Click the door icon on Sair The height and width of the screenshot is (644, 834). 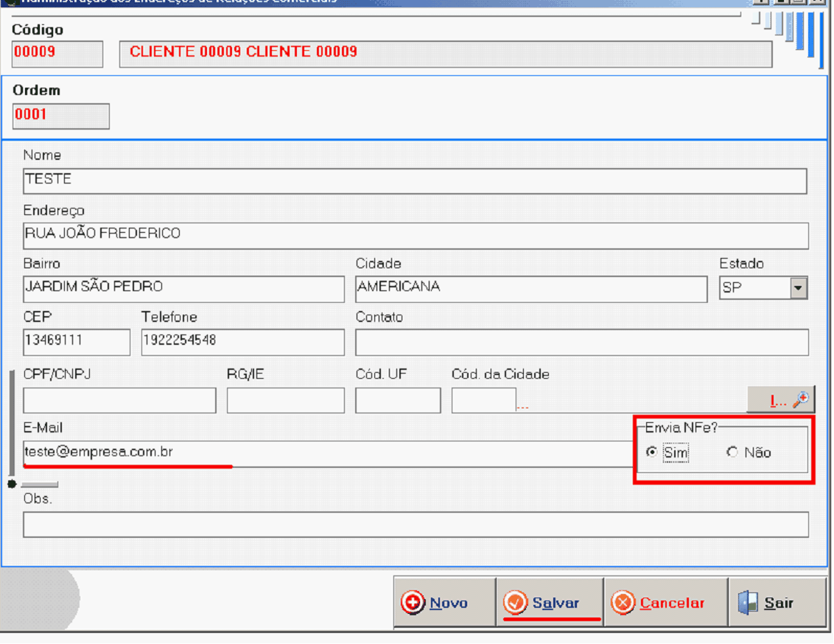click(x=747, y=603)
